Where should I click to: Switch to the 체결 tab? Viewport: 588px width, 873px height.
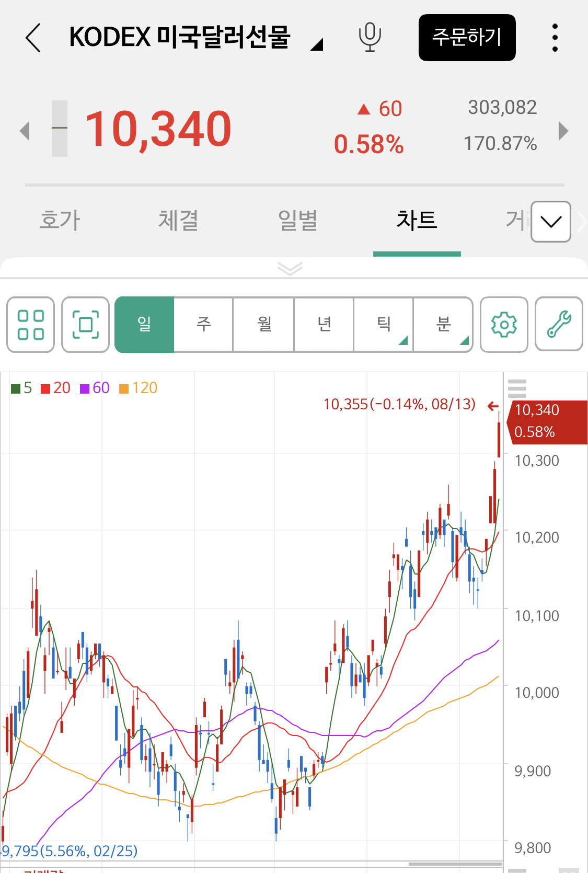tap(179, 220)
